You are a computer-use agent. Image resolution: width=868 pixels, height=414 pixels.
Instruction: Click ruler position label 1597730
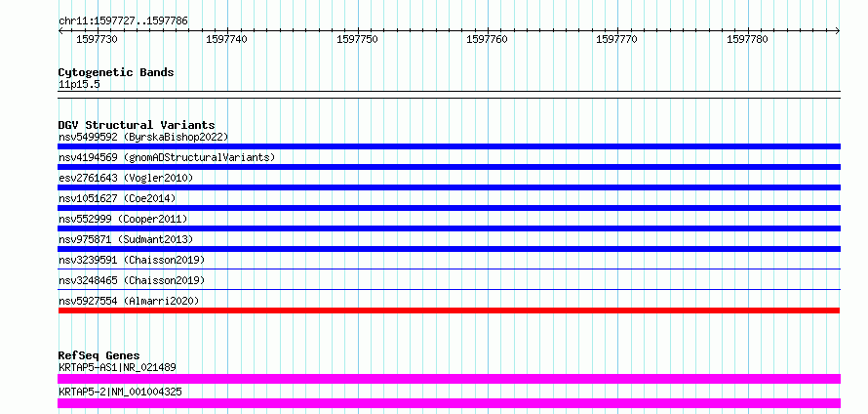pyautogui.click(x=97, y=39)
